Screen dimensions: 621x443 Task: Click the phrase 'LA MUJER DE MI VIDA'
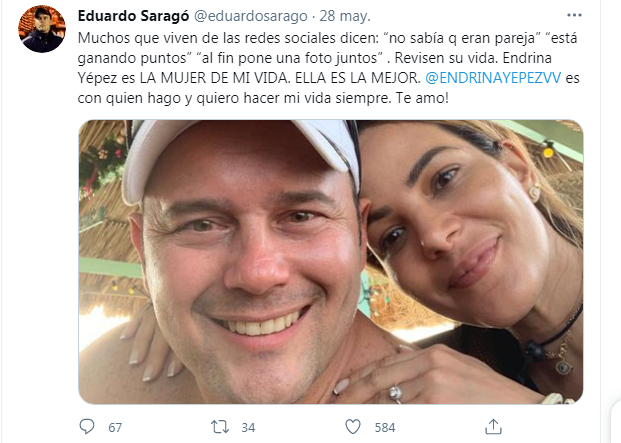coord(213,78)
